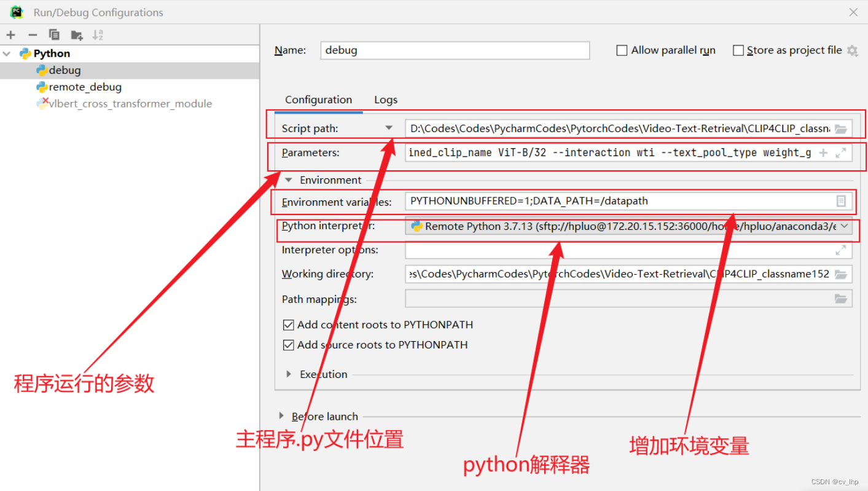Expand the Execution section
Screen dimensions: 868x491
click(289, 374)
